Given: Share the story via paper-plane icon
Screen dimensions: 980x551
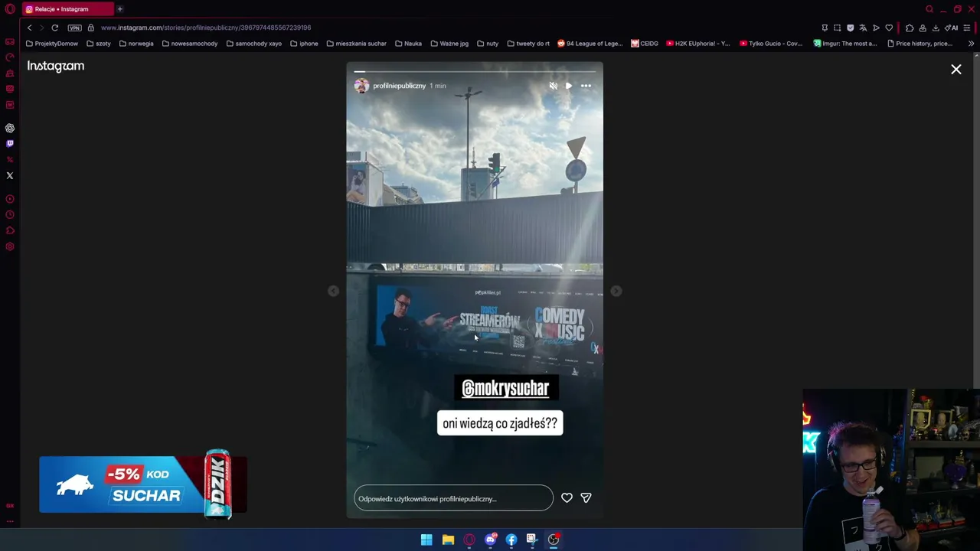Looking at the screenshot, I should coord(586,498).
